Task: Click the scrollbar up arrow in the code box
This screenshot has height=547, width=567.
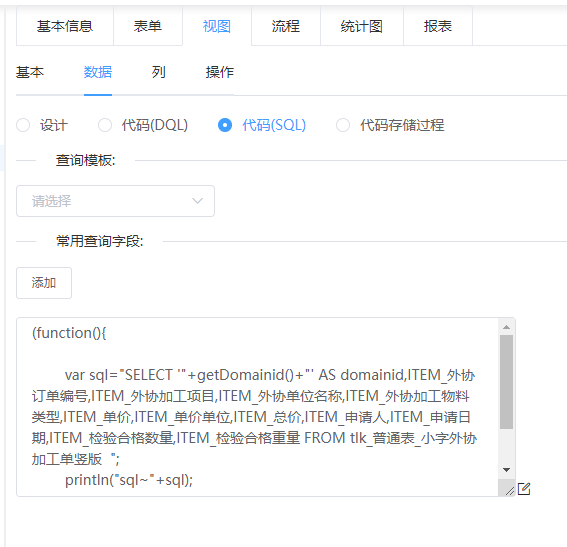Action: pos(506,327)
